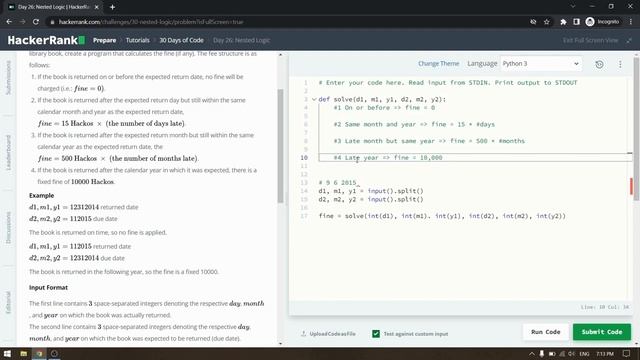640x360 pixels.
Task: Click the Chrome icon in the taskbar
Action: (39, 353)
